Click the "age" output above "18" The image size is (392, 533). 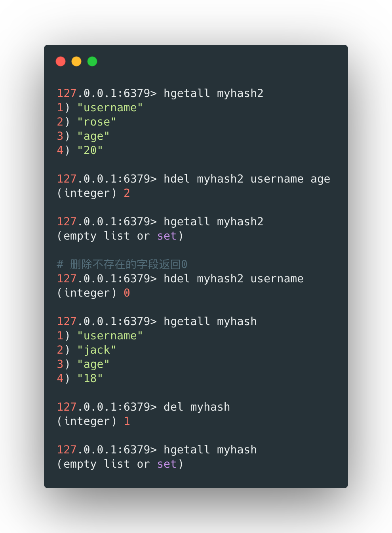(93, 364)
